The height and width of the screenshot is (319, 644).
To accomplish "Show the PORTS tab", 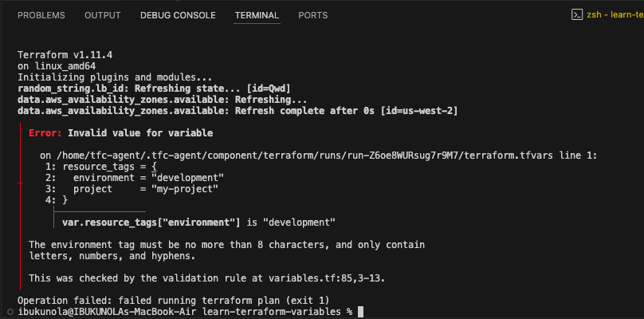I will [x=313, y=16].
